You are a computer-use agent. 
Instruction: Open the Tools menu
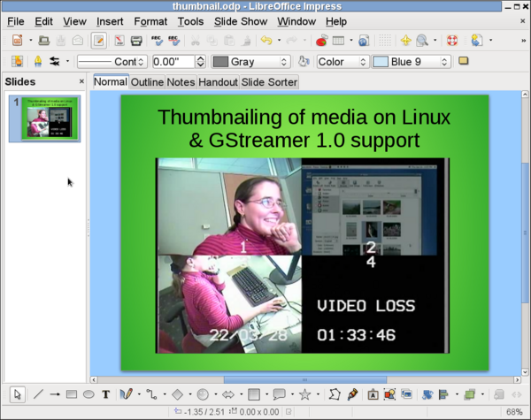pos(190,21)
